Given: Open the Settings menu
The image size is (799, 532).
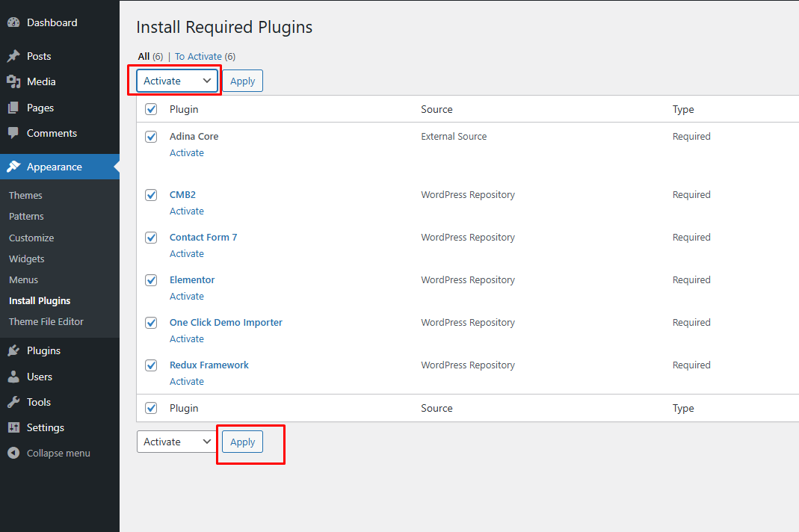Looking at the screenshot, I should coord(46,427).
